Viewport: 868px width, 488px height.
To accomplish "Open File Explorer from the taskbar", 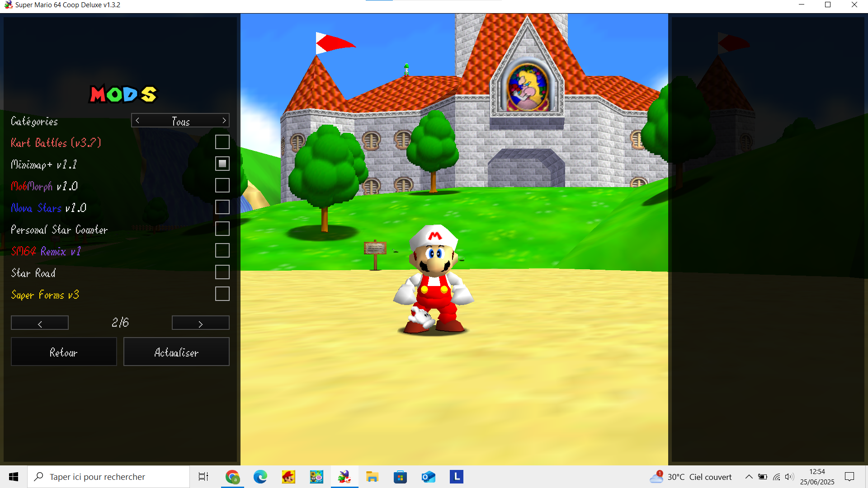I will 373,477.
